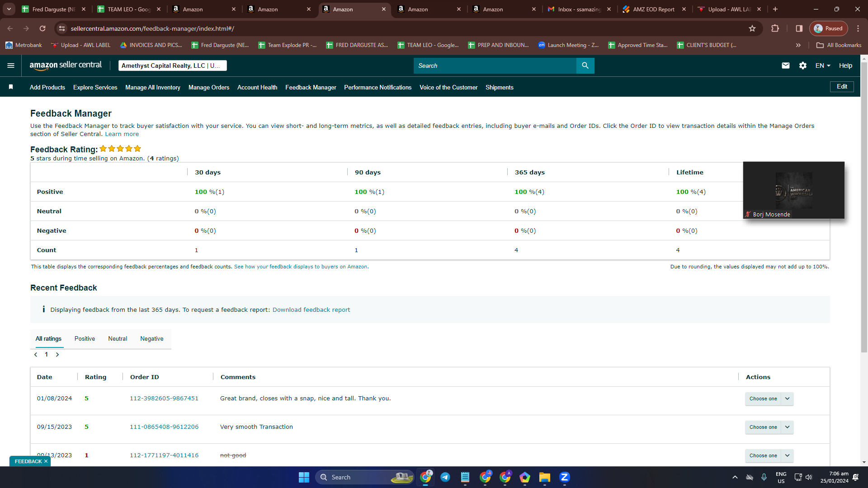Open Voice of the Customer menu item
The width and height of the screenshot is (868, 488).
pyautogui.click(x=448, y=88)
